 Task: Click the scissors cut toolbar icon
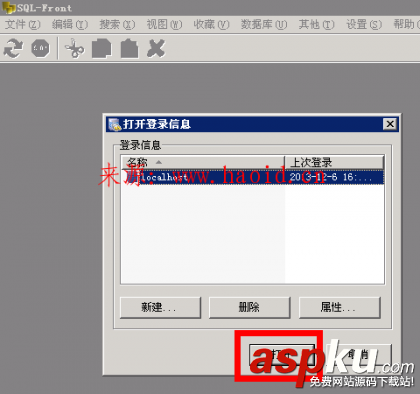tap(75, 49)
